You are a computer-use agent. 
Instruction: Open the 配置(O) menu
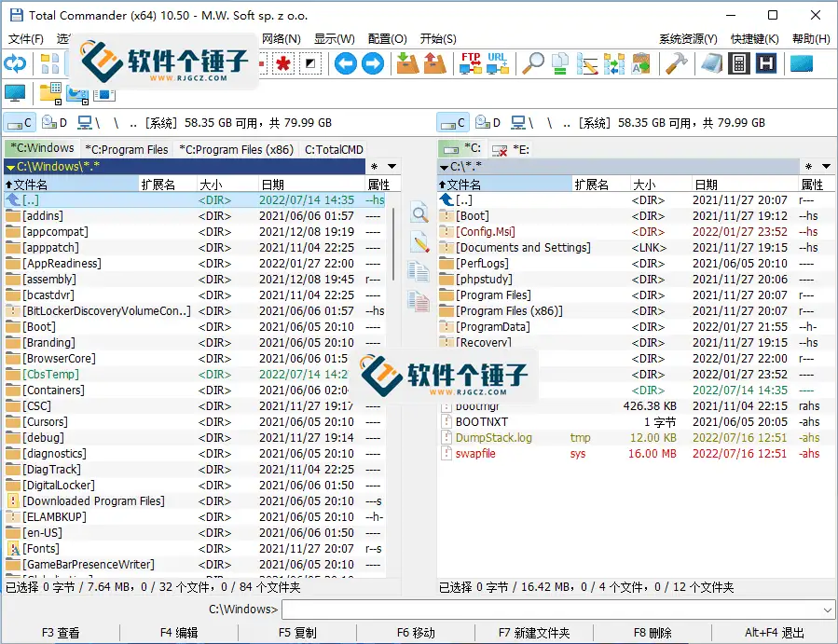(388, 38)
